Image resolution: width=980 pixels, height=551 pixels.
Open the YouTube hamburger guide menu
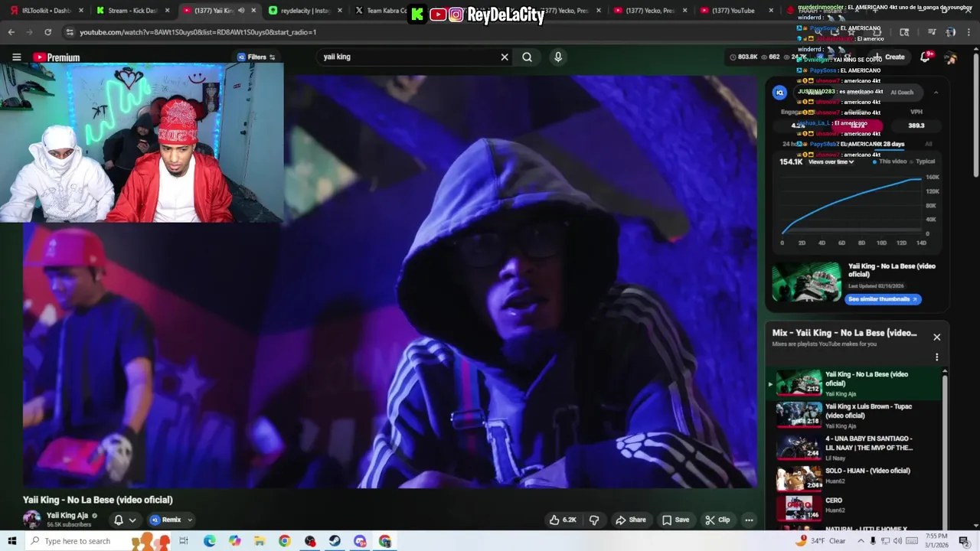click(16, 57)
